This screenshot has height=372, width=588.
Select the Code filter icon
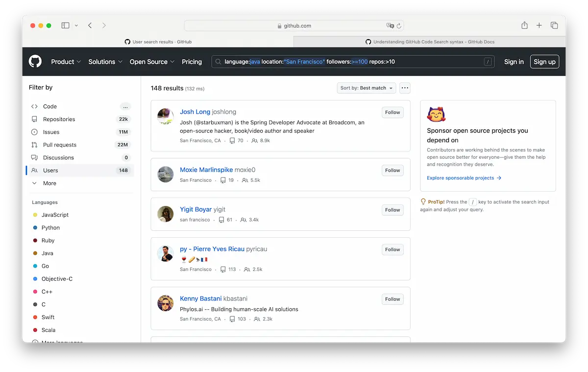tap(33, 106)
